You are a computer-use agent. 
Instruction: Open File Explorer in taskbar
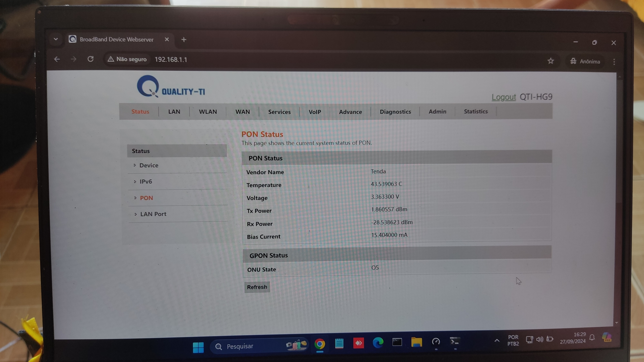click(x=417, y=342)
